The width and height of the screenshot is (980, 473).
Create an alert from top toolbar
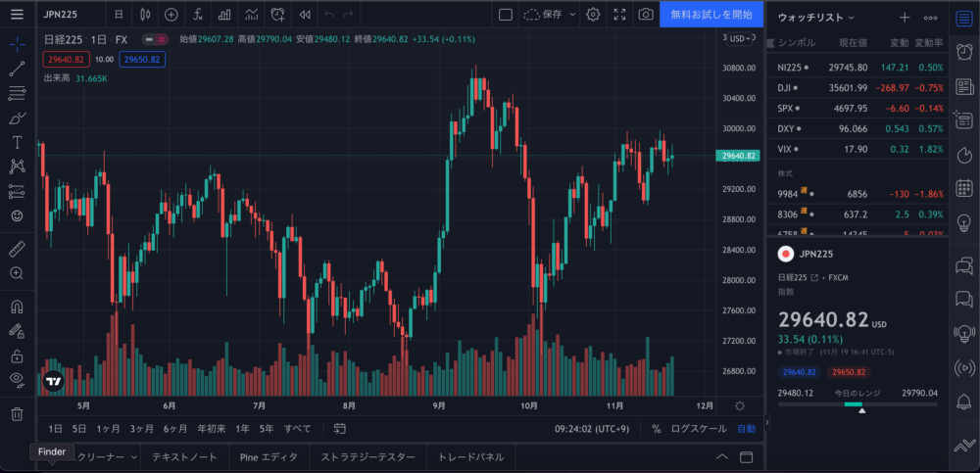(278, 14)
